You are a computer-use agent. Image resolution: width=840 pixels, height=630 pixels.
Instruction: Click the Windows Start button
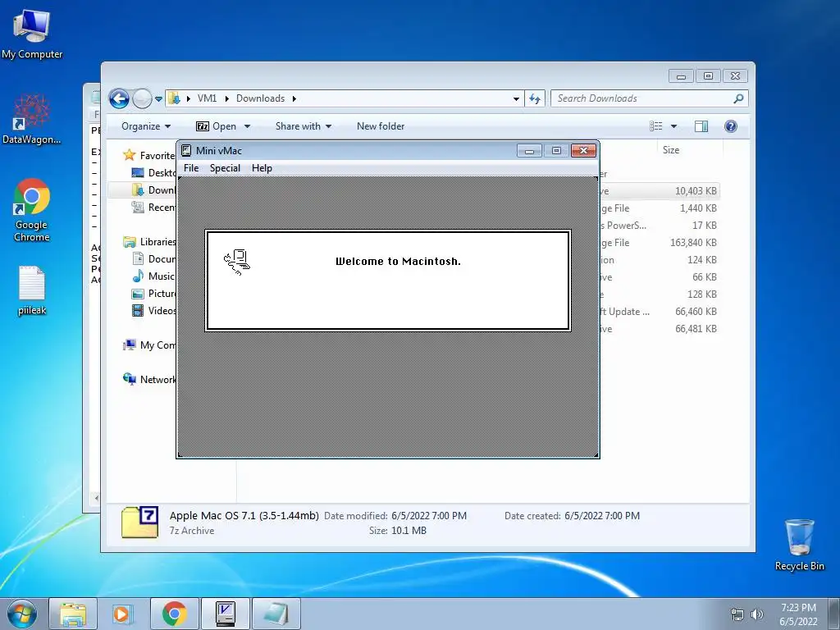tap(22, 614)
